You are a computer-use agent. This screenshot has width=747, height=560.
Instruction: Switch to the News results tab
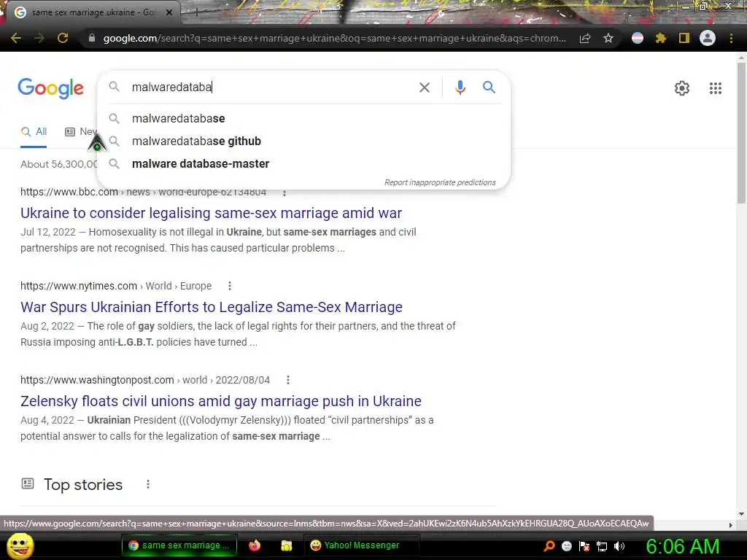point(80,132)
